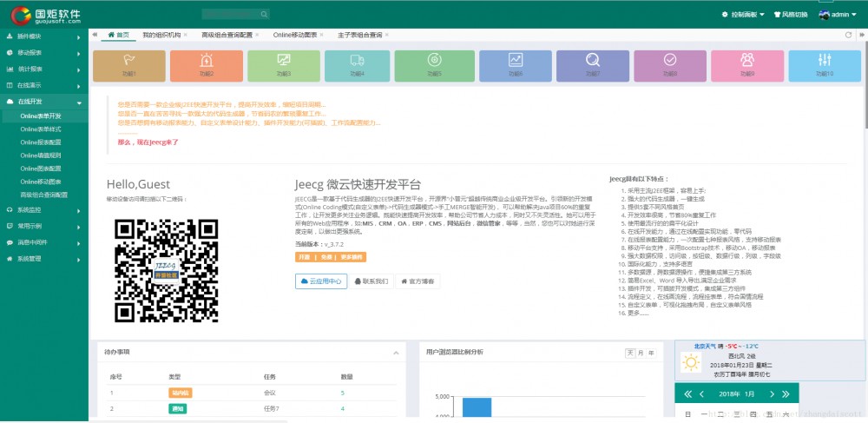The width and height of the screenshot is (868, 423).
Task: Open the 功能1 flag tile
Action: (129, 66)
